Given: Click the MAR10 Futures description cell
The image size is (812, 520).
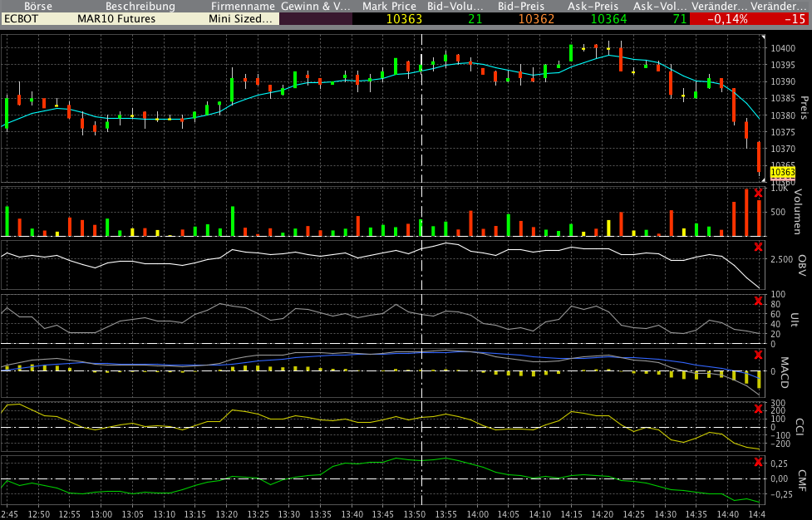Looking at the screenshot, I should tap(116, 17).
